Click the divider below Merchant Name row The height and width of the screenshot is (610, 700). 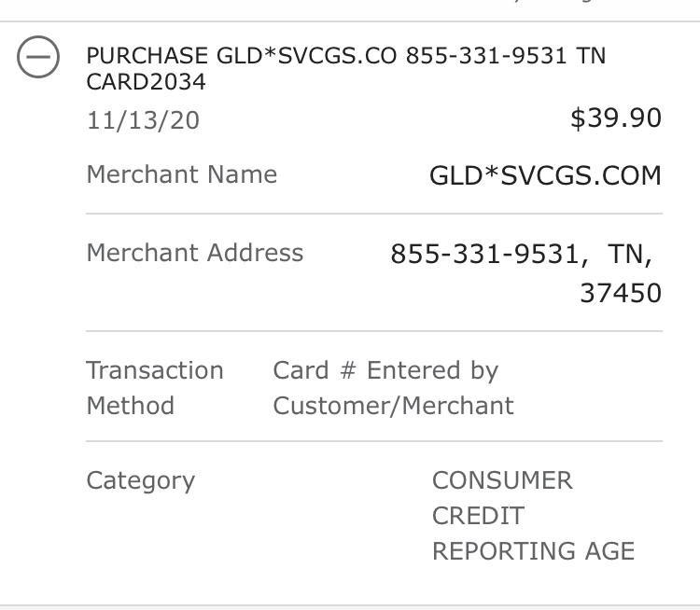click(374, 214)
